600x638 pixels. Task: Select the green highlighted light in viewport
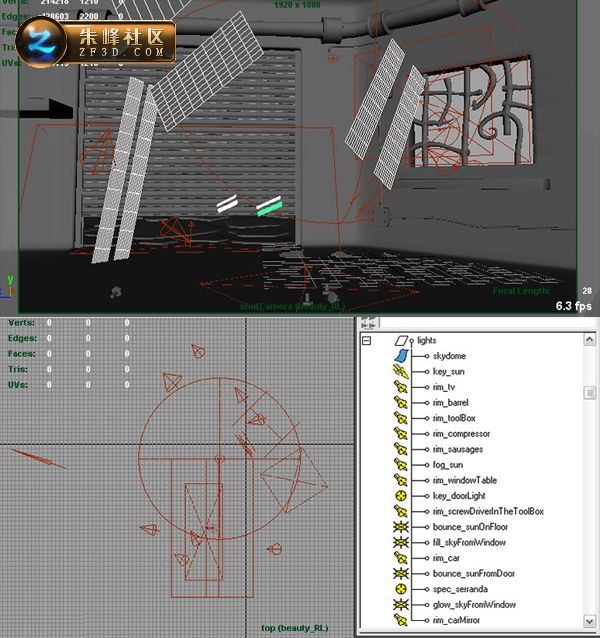coord(269,210)
